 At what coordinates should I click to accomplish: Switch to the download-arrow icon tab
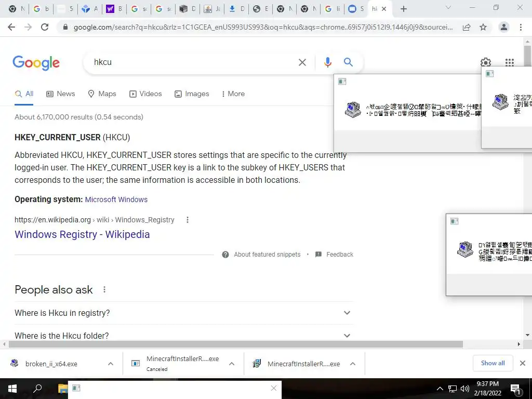[236, 9]
